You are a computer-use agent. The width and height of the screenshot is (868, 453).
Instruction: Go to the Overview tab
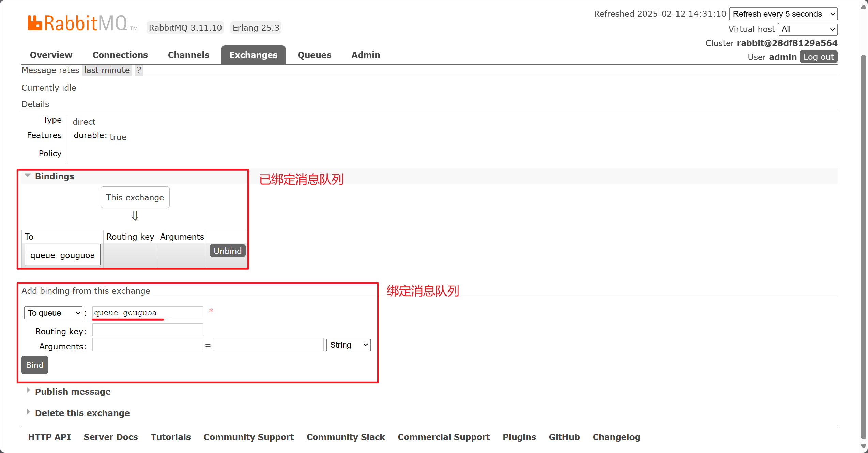(x=51, y=55)
